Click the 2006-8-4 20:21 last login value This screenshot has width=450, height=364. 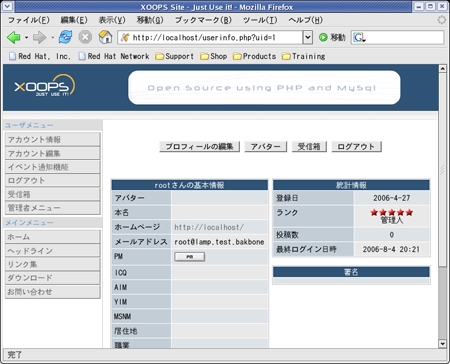tap(391, 249)
